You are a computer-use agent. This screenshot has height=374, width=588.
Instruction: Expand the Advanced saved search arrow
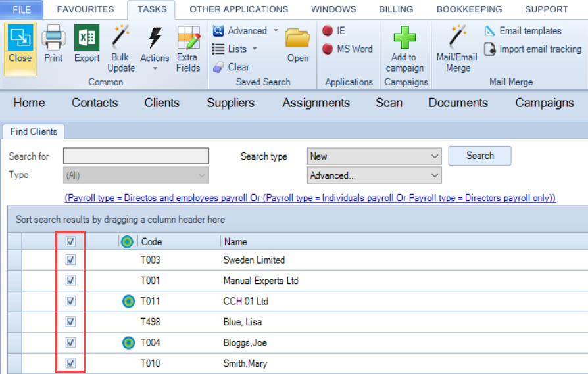[x=276, y=30]
